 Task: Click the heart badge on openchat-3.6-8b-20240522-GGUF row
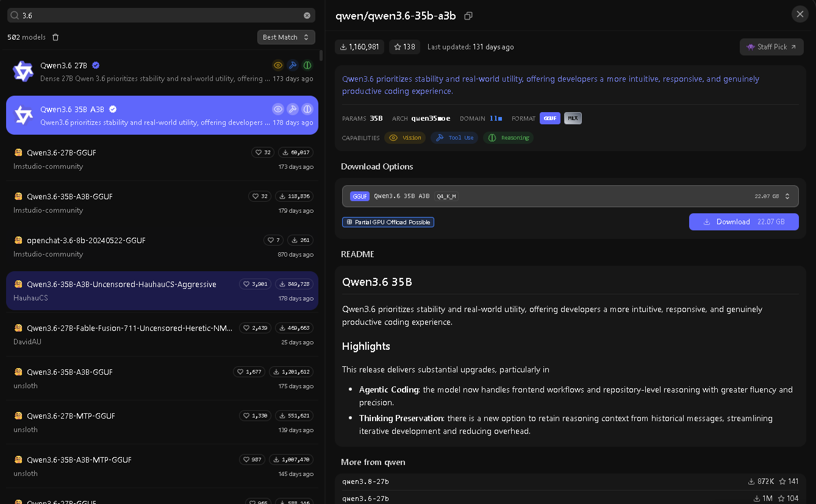pyautogui.click(x=274, y=240)
